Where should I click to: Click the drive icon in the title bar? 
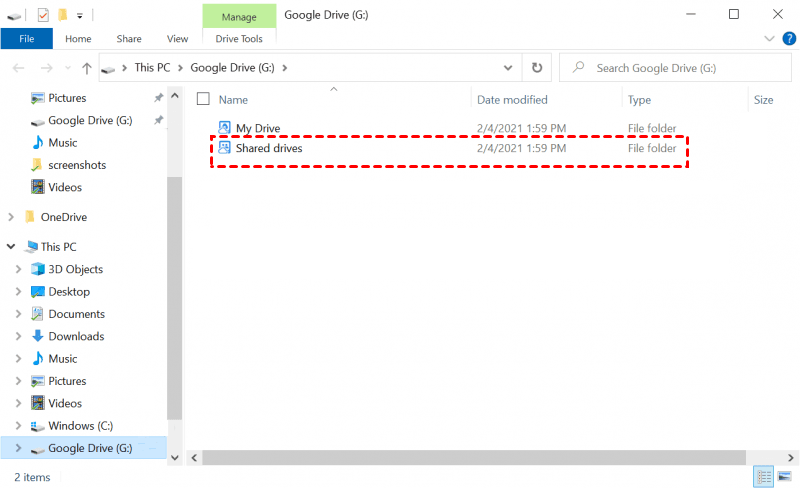14,16
